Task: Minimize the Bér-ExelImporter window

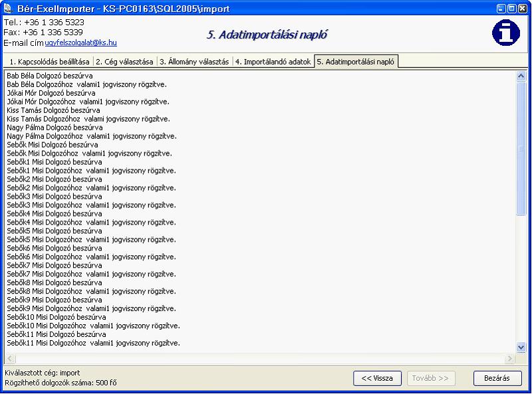Action: pos(501,9)
